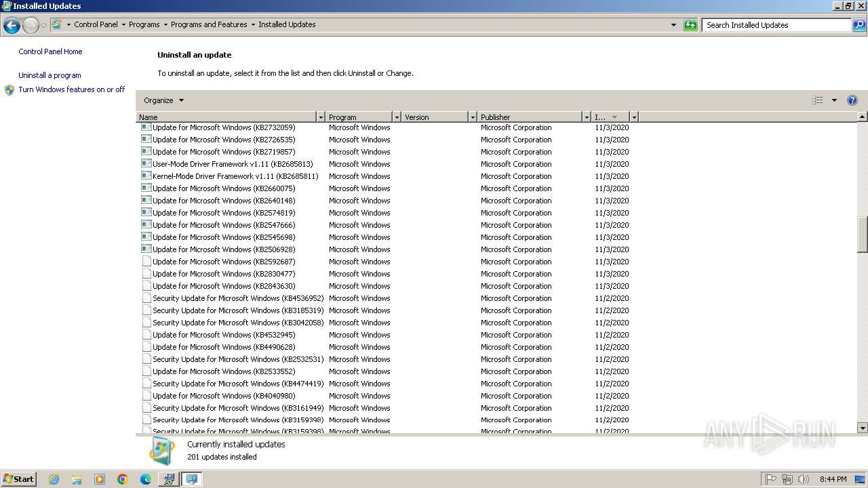Open Windows Explorer from the taskbar
Screen dimensions: 868x488
pos(77,479)
